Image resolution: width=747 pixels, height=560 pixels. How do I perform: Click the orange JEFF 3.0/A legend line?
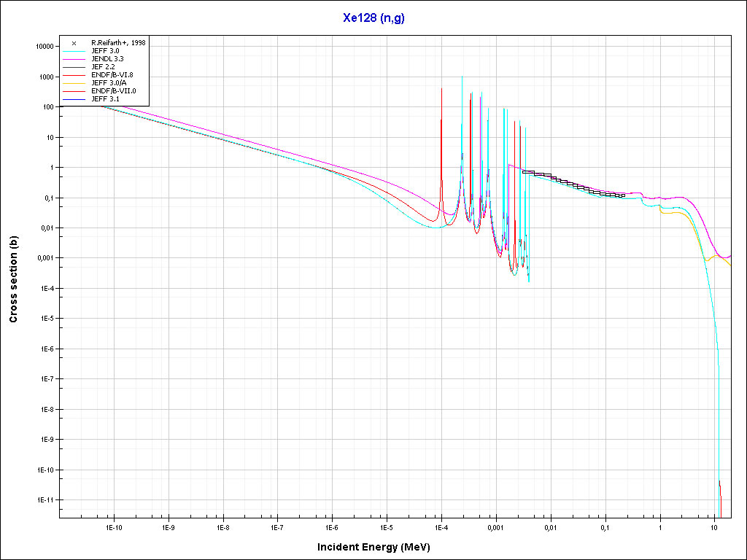[74, 83]
